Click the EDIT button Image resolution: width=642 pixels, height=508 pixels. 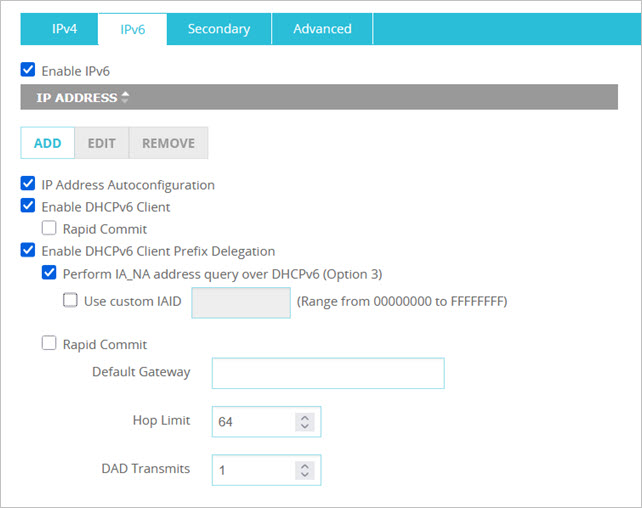[x=101, y=143]
